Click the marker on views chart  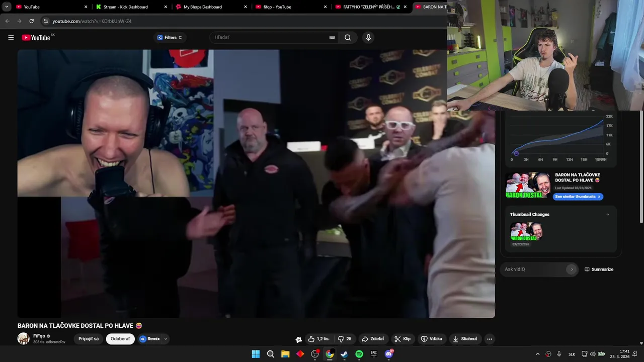coord(516,153)
